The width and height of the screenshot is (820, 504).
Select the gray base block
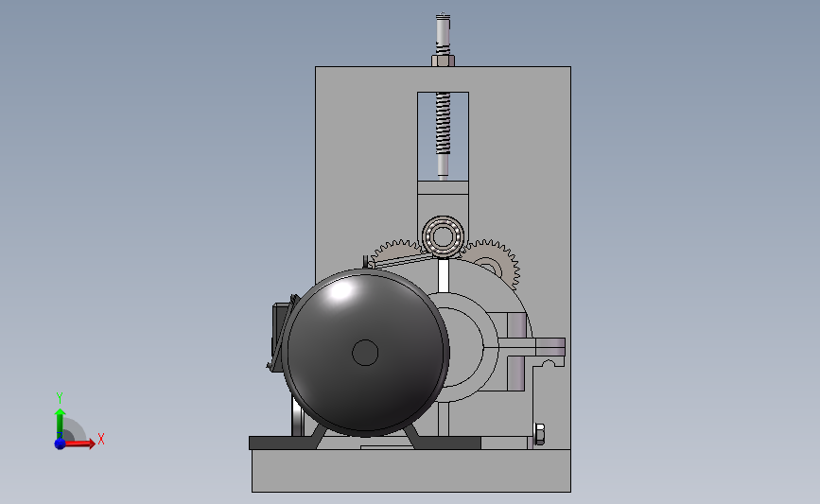411,471
